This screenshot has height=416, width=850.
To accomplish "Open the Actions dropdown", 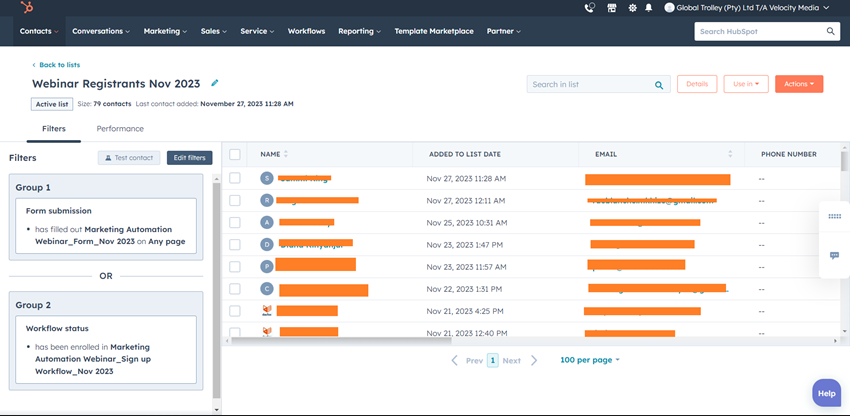I will [799, 84].
